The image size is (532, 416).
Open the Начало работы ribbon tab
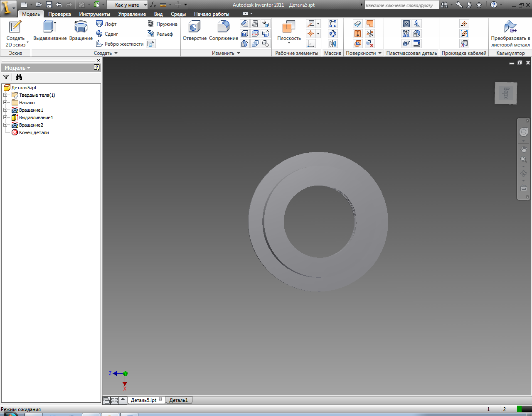tap(212, 14)
